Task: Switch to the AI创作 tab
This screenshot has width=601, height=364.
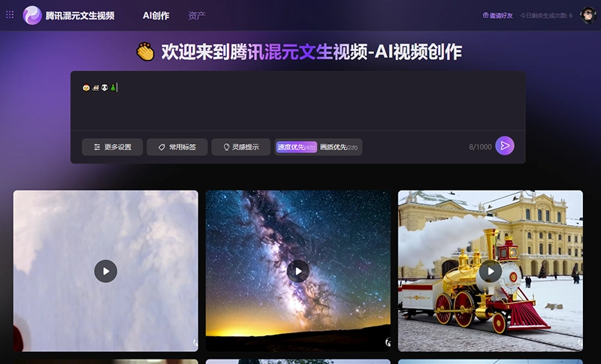Action: [x=156, y=16]
